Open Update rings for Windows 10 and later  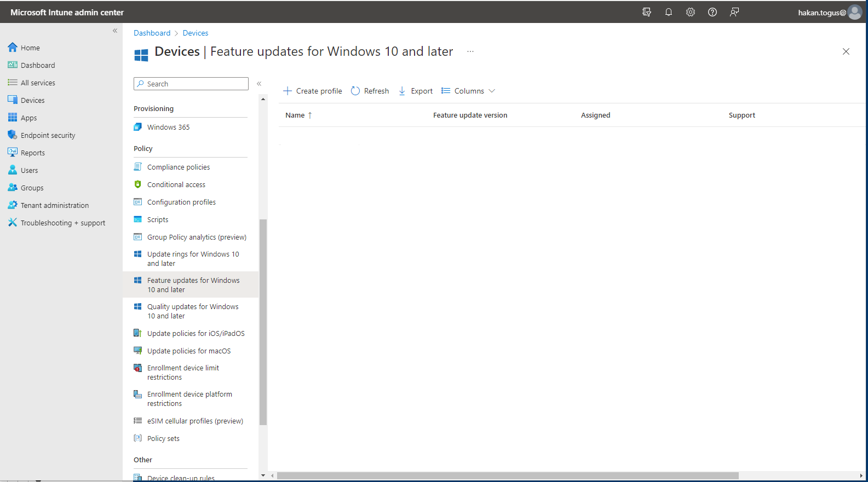pos(191,258)
